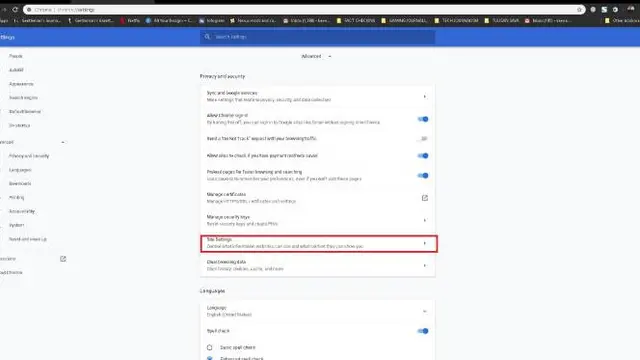This screenshot has height=360, width=640.
Task: Go to Languages in sidebar
Action: click(20, 170)
